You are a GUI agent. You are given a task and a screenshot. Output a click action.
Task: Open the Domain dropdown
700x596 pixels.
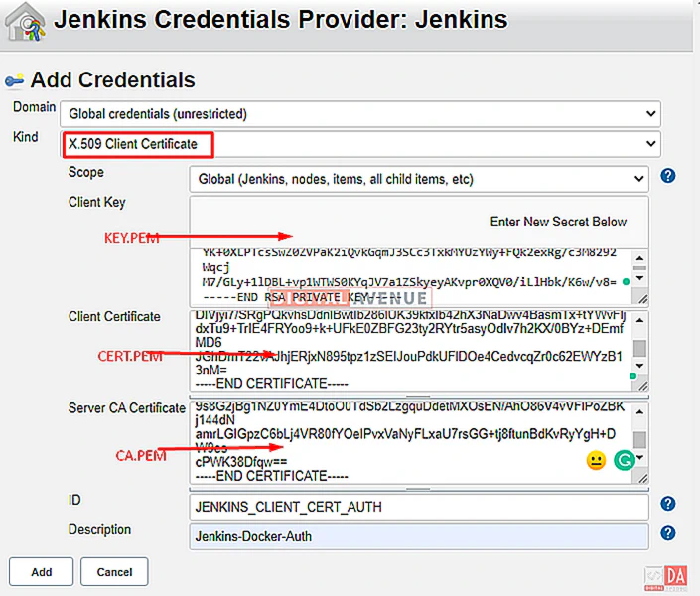coord(360,114)
